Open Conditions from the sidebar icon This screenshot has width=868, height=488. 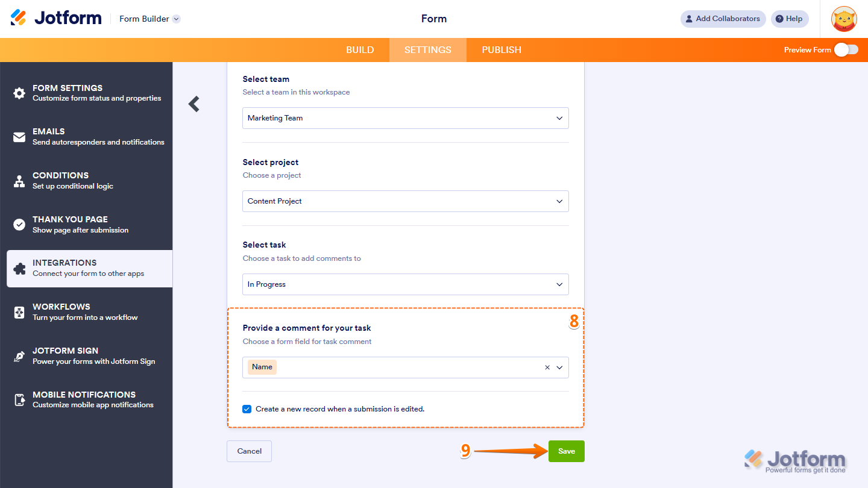pyautogui.click(x=19, y=180)
